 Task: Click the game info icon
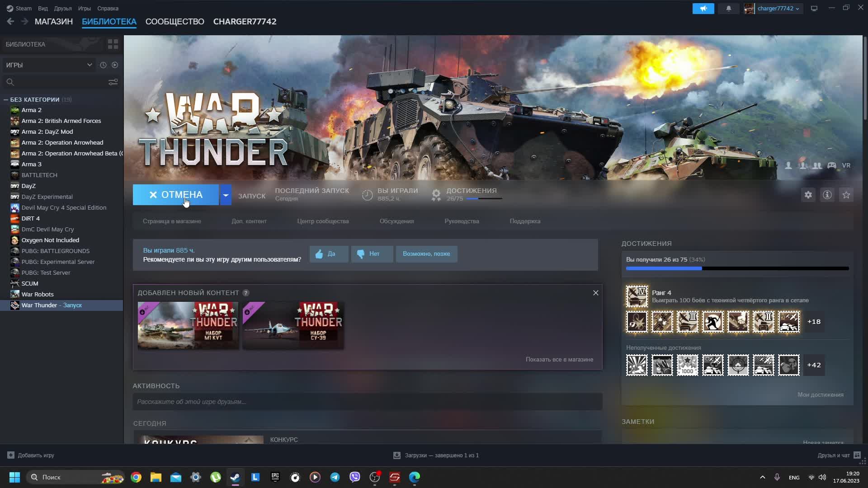coord(827,195)
